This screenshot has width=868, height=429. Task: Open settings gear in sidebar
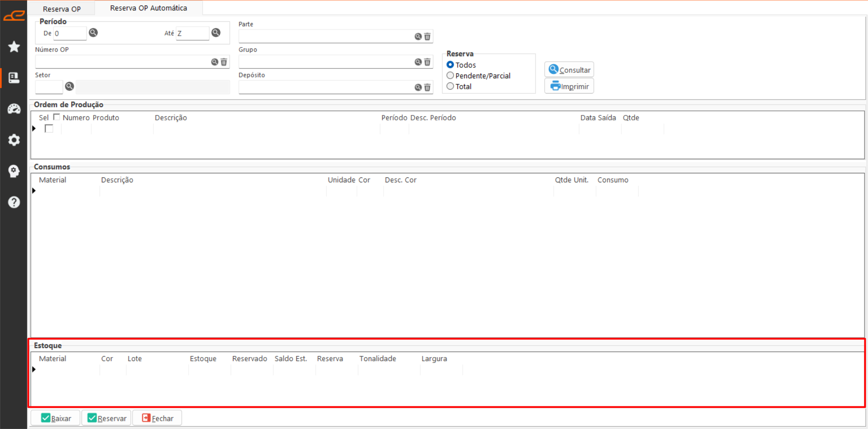coord(14,140)
